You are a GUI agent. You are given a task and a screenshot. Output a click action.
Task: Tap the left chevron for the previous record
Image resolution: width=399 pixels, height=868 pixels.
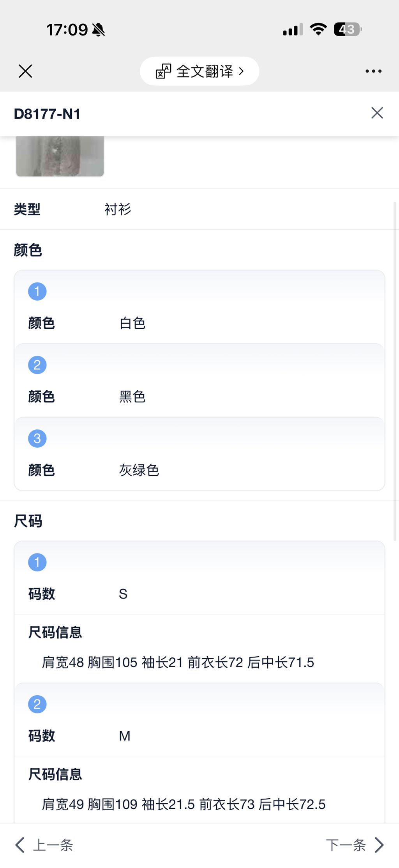click(20, 845)
